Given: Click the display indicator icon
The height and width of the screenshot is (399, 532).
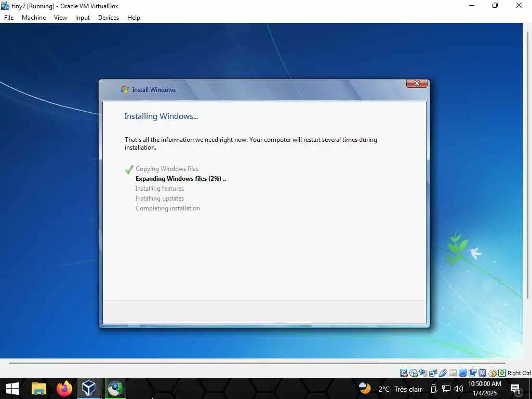Looking at the screenshot, I should coord(462,373).
